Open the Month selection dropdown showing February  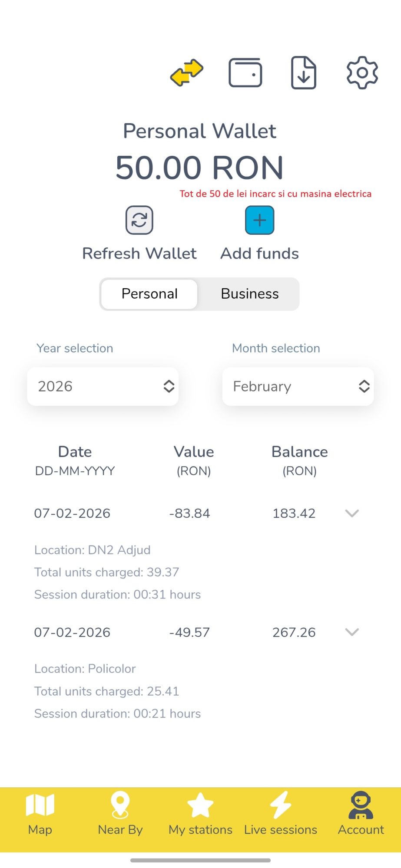pos(298,386)
